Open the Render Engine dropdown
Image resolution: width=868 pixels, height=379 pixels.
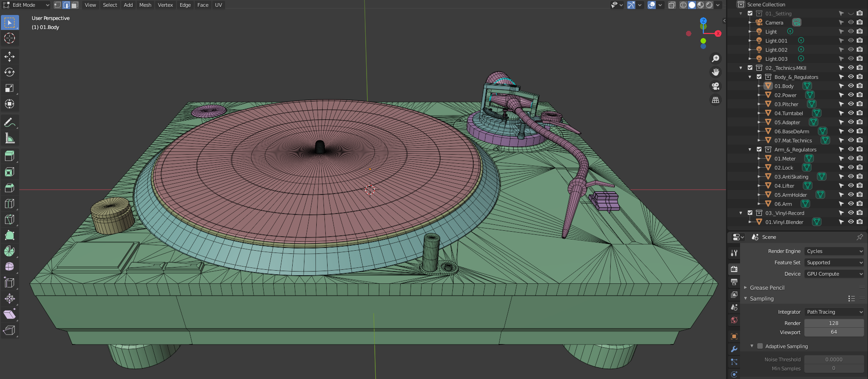(x=834, y=251)
